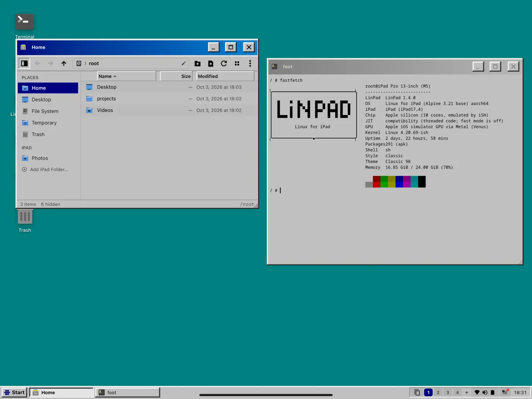Go forward in the Home file manager
This screenshot has height=399, width=532.
point(50,63)
